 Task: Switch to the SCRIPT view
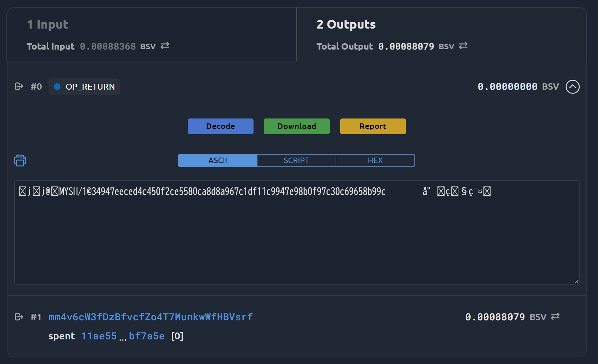tap(297, 161)
